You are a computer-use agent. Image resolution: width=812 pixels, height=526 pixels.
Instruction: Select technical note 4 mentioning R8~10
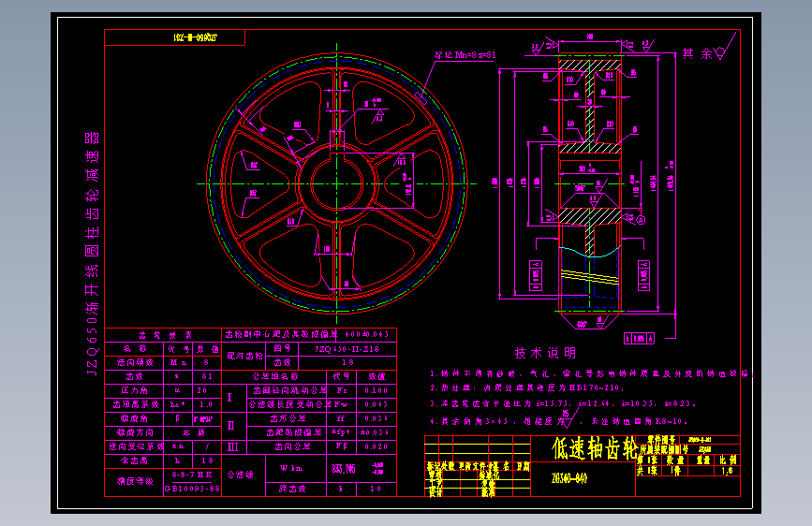tap(559, 420)
